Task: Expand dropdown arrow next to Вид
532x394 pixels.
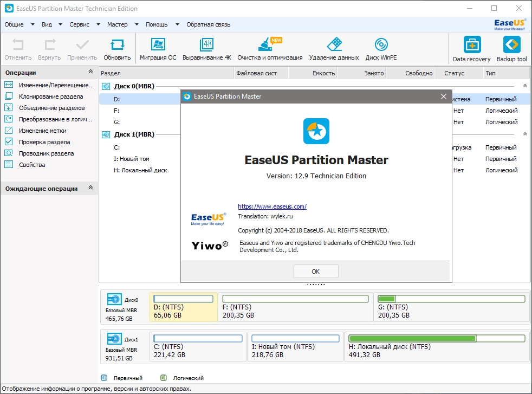Action: click(x=60, y=24)
